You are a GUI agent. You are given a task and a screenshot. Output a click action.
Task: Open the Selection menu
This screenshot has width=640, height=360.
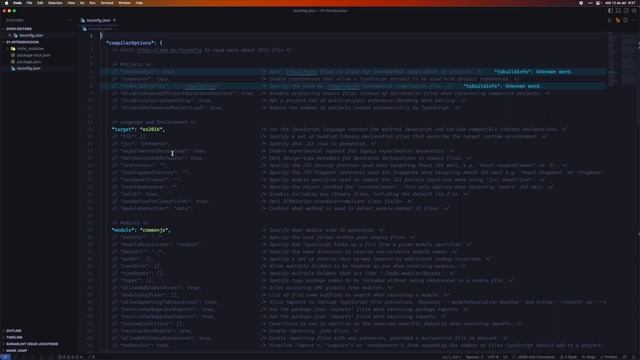(55, 3)
